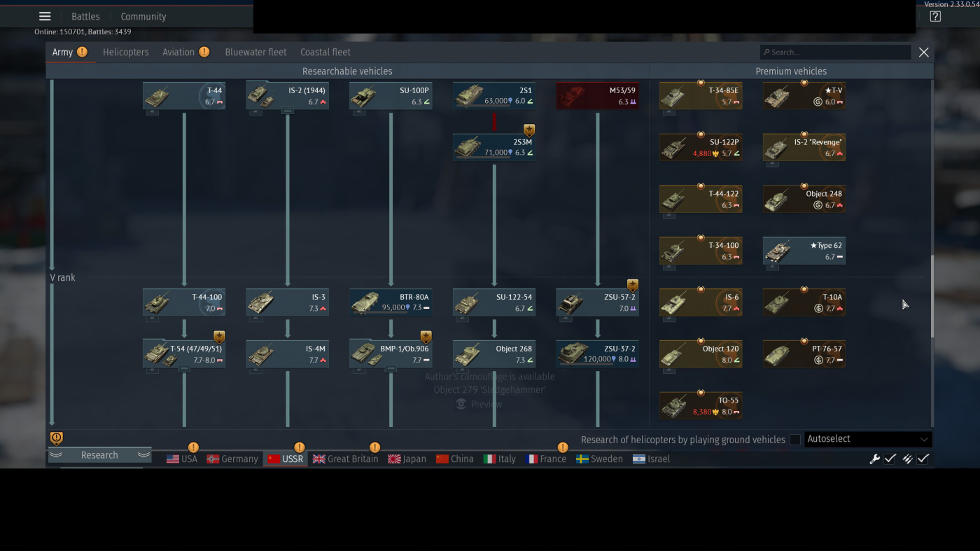Click the gold star badge on BMP-1/Ob.906
Image resolution: width=980 pixels, height=551 pixels.
[x=426, y=337]
